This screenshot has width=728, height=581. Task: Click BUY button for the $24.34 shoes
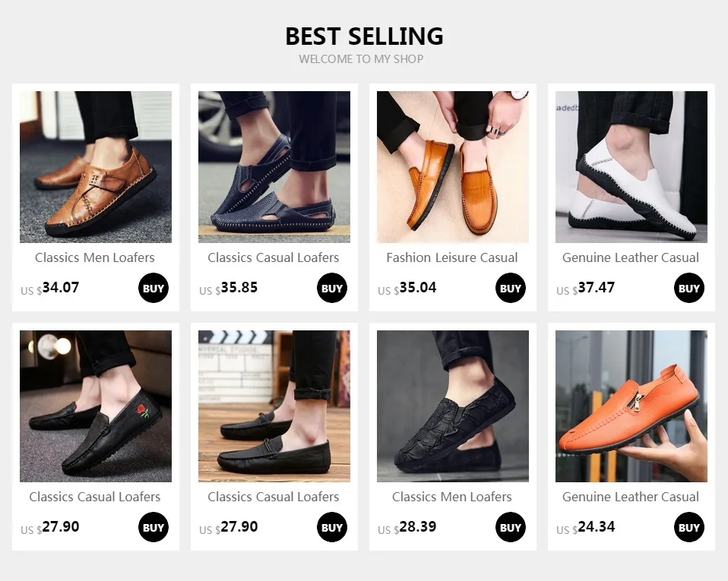tap(689, 527)
